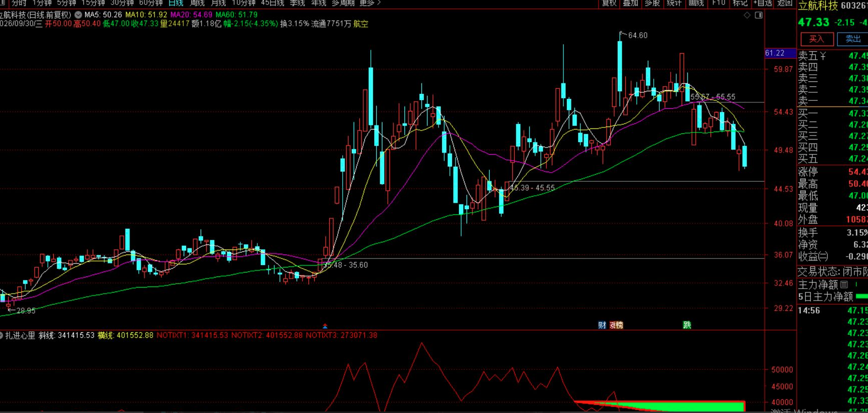Click the ¥ icon next to 卖五
The image size is (868, 413).
(x=823, y=56)
